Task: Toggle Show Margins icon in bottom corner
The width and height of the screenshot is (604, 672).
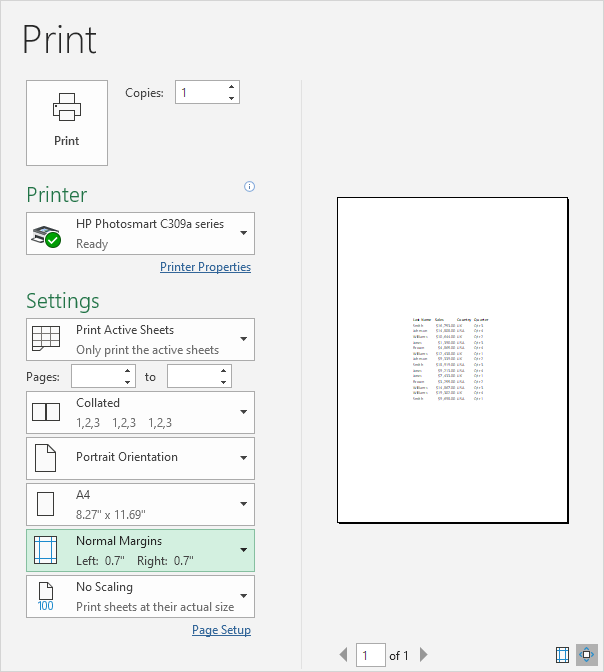Action: [563, 655]
